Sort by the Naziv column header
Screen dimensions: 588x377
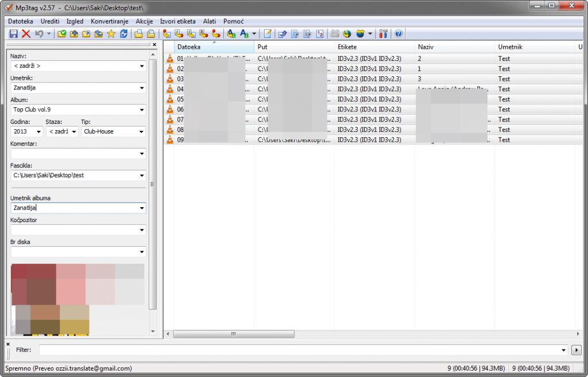[x=455, y=47]
